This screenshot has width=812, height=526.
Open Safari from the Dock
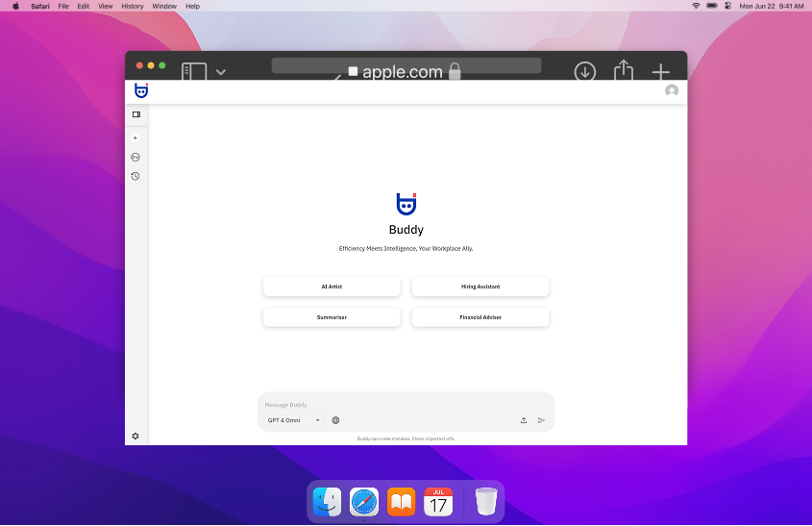click(364, 502)
